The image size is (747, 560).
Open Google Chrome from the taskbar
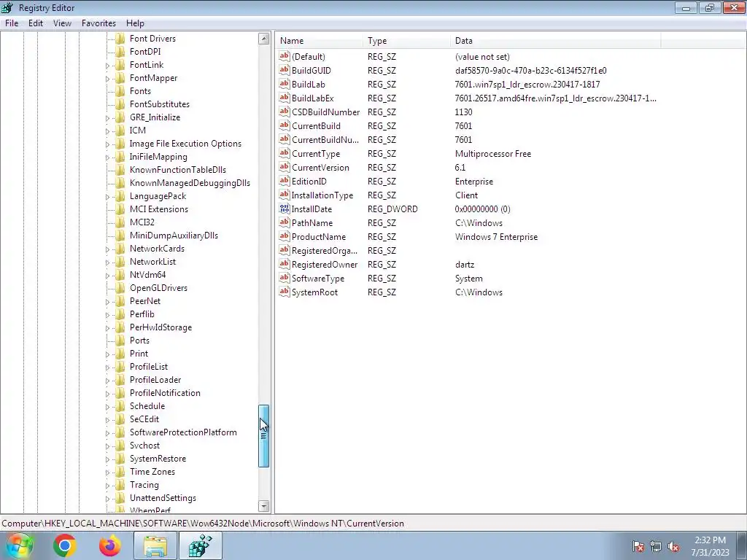[65, 545]
